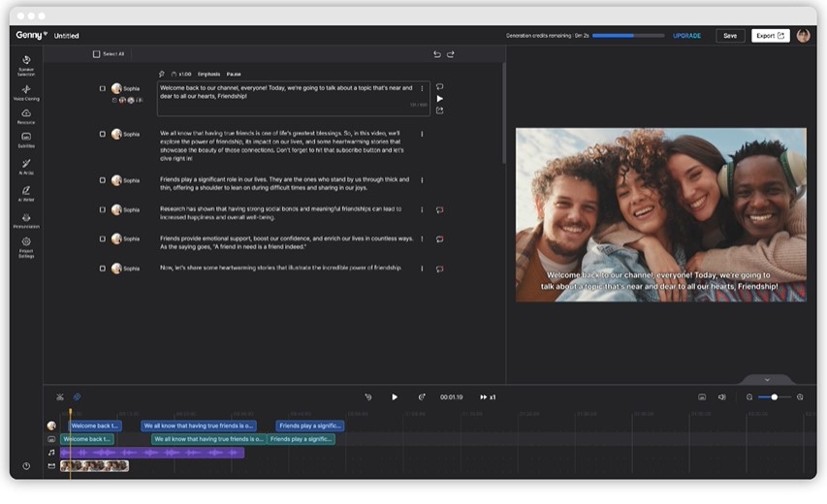Viewport: 827px width, 504px height.
Task: Click the Untitled project name
Action: (67, 36)
